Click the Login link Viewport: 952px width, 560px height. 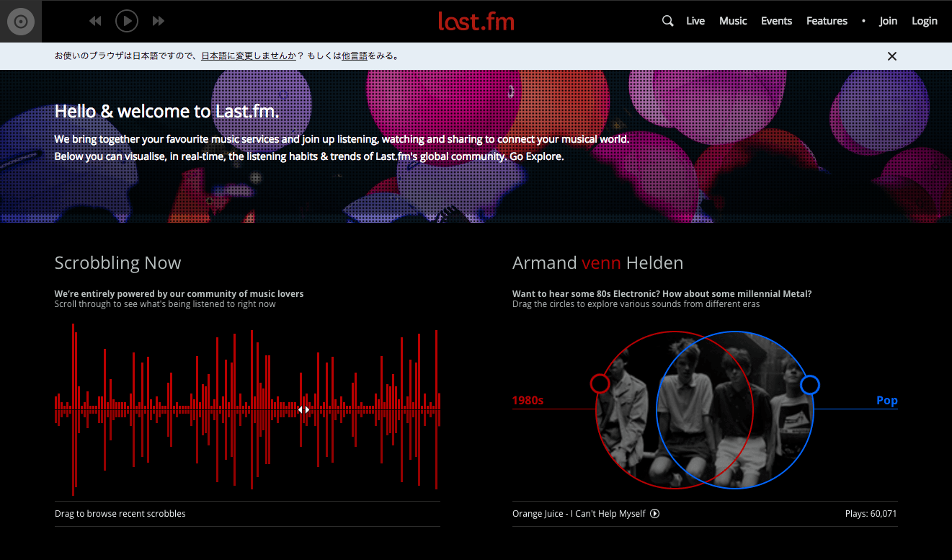925,21
